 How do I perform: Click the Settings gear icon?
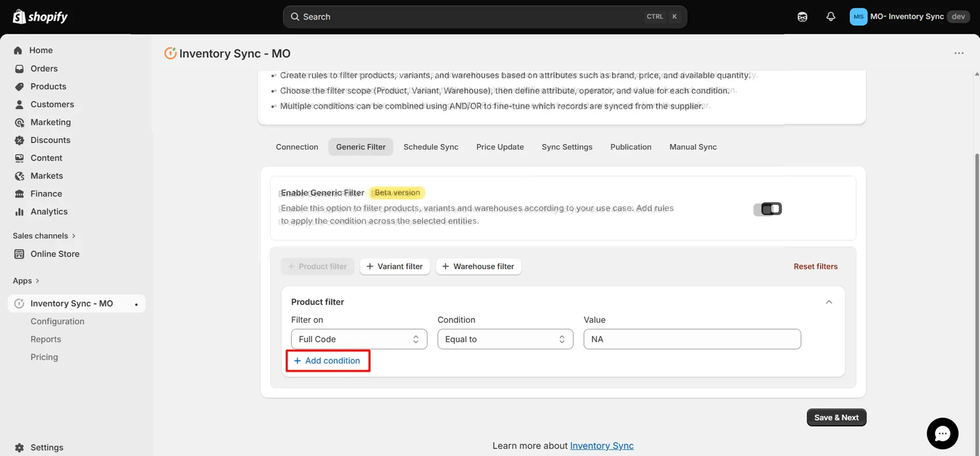tap(19, 447)
